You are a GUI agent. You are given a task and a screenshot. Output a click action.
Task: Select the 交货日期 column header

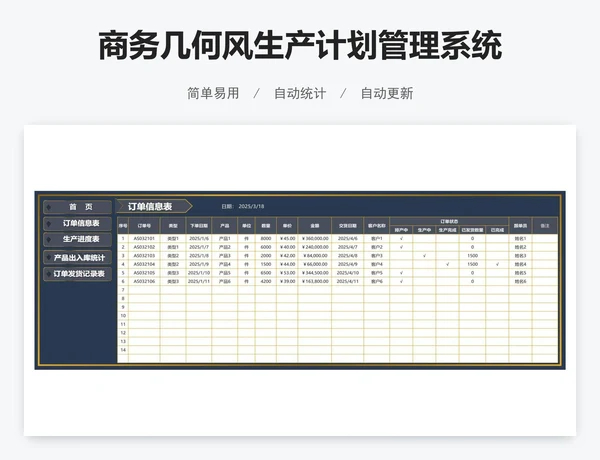347,226
